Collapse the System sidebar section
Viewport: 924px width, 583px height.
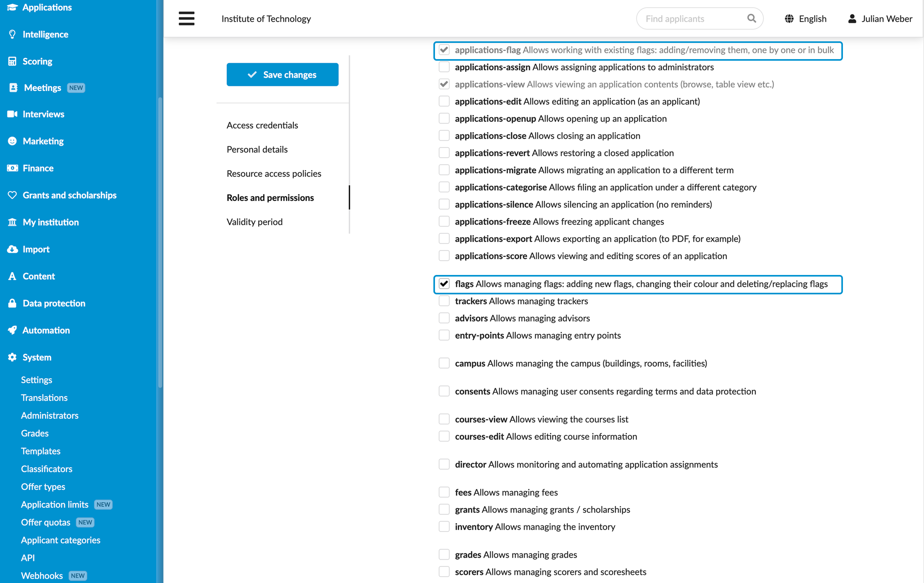point(37,357)
